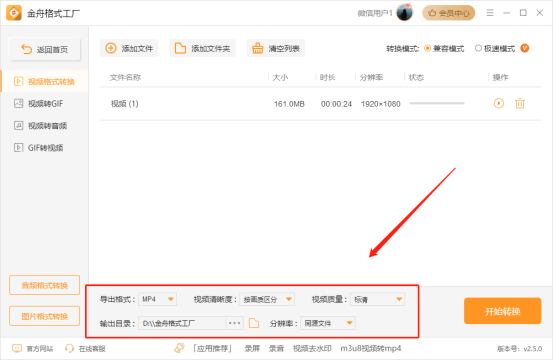Switch to 音频格式转换
554x360 pixels.
point(45,285)
